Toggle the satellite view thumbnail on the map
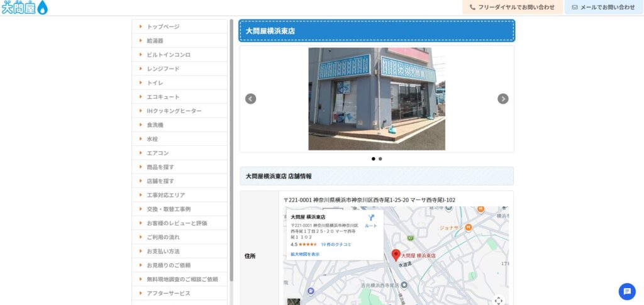 pyautogui.click(x=294, y=301)
